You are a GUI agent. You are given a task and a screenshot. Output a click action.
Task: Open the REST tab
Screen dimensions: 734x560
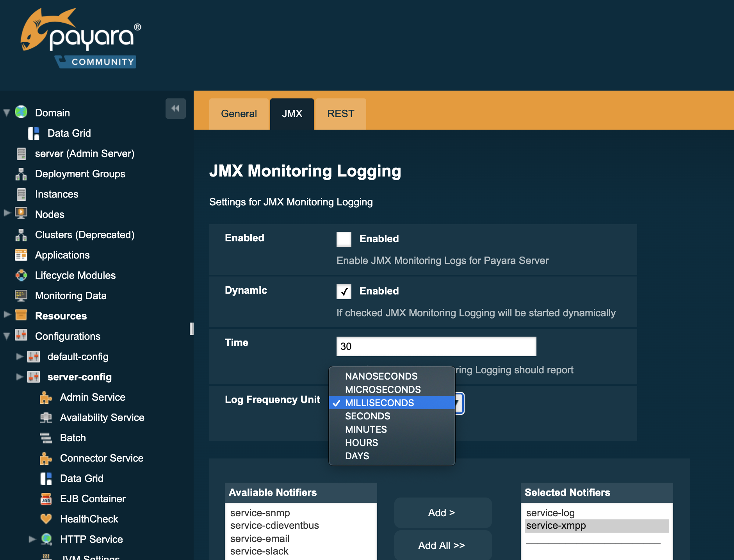[x=340, y=114]
